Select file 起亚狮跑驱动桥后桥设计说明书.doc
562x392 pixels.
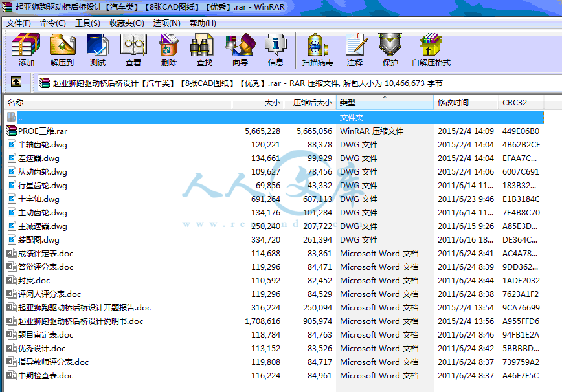click(x=81, y=321)
